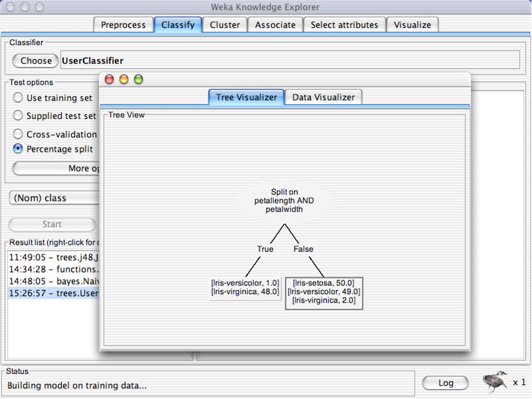Select the 14:48:05 bayes result entry

coord(54,281)
